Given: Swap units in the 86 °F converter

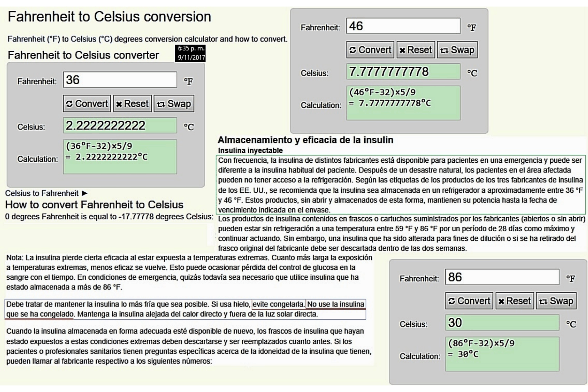Looking at the screenshot, I should (x=556, y=301).
